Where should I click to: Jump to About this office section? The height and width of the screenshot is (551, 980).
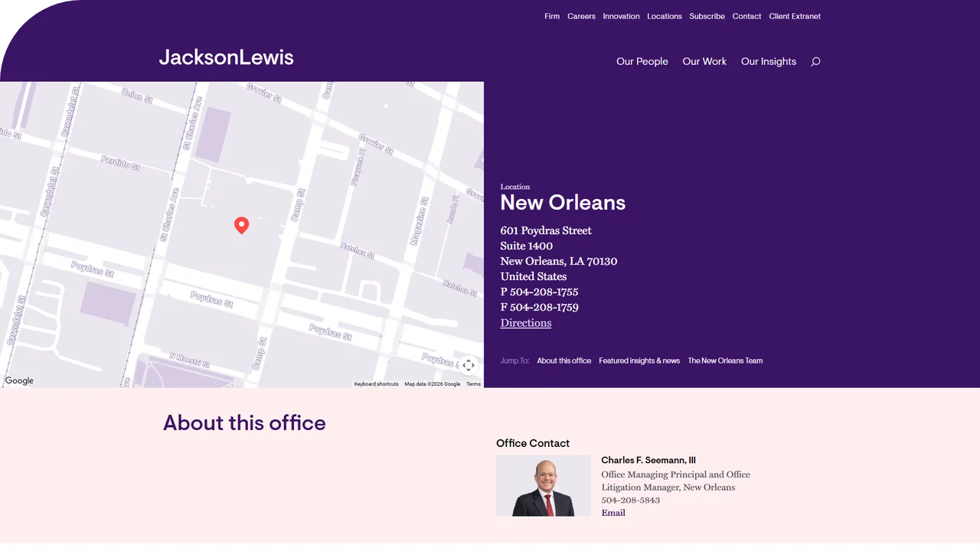coord(564,360)
